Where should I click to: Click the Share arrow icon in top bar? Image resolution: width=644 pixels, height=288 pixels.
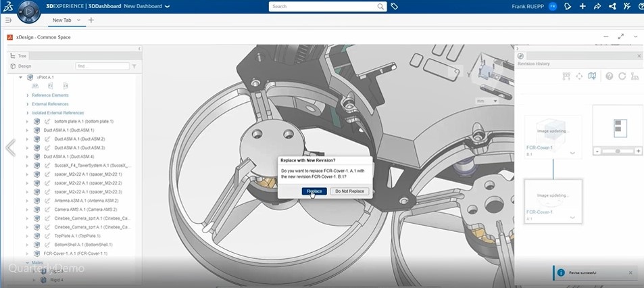click(x=597, y=6)
